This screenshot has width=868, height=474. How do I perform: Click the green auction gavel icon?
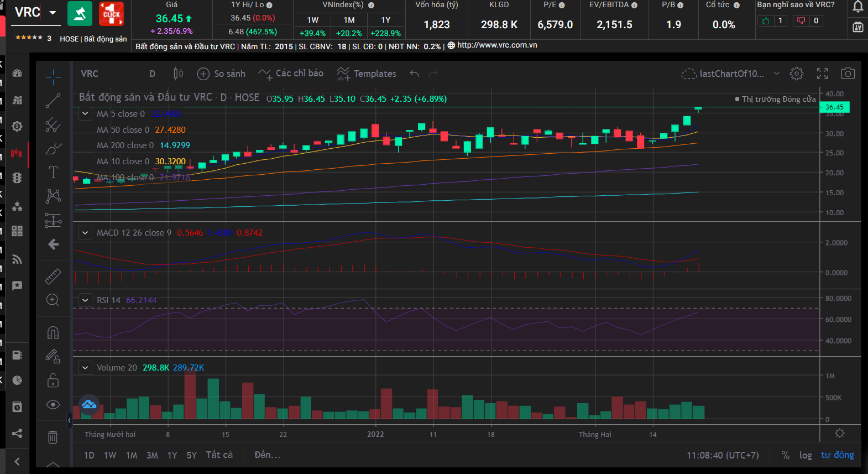point(80,14)
